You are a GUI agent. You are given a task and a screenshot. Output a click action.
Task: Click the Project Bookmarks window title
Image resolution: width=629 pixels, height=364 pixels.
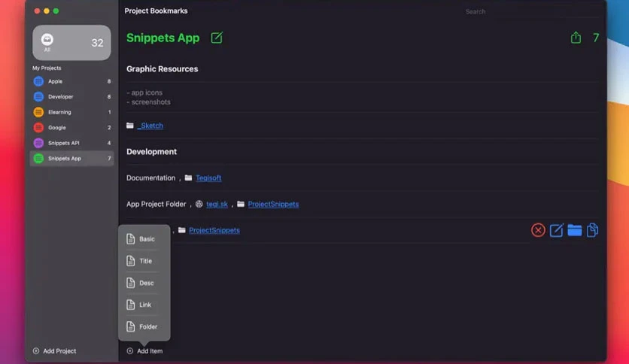coord(156,11)
